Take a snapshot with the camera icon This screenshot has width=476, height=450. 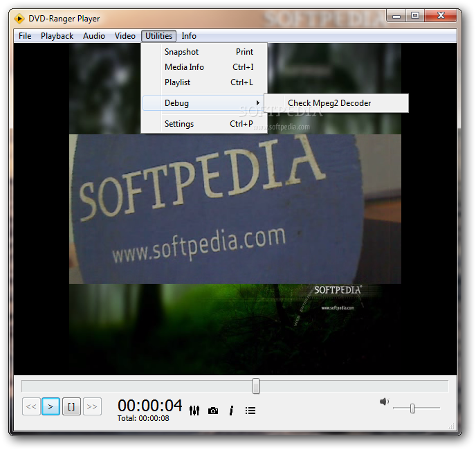click(x=213, y=411)
